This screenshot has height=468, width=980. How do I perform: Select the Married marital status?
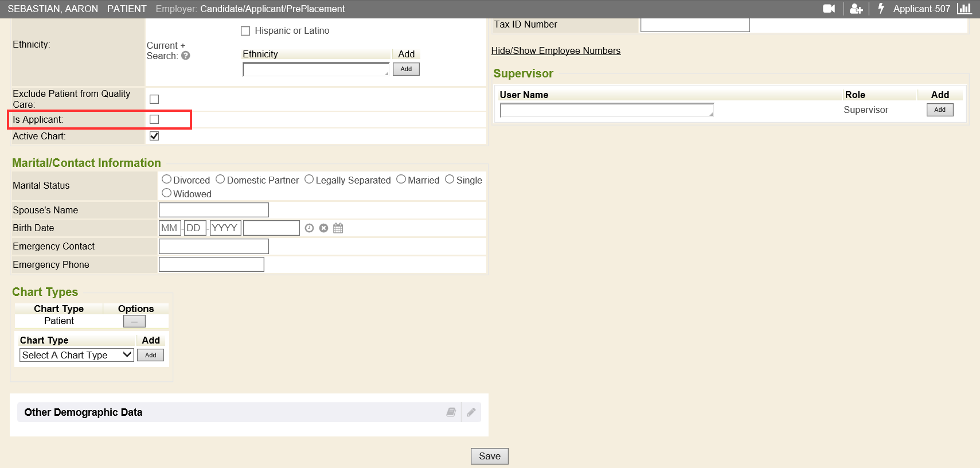pyautogui.click(x=401, y=180)
